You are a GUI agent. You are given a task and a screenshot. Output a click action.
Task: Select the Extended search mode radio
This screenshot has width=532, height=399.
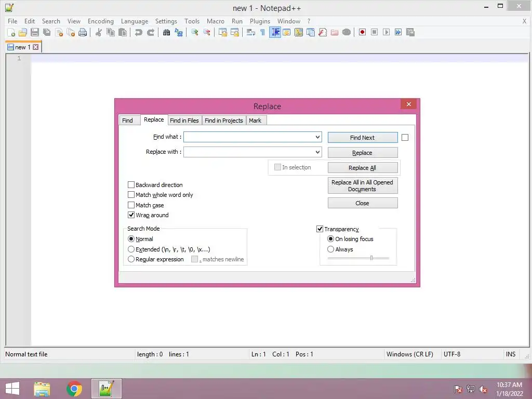tap(131, 249)
